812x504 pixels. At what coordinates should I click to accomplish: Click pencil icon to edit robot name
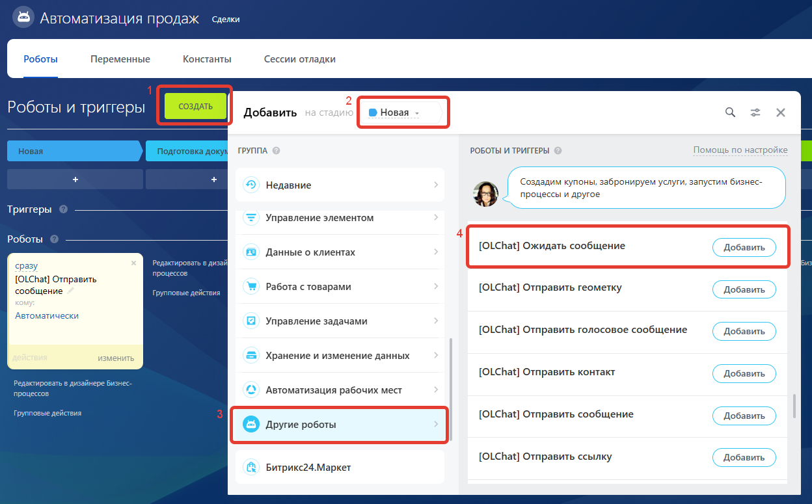(70, 291)
